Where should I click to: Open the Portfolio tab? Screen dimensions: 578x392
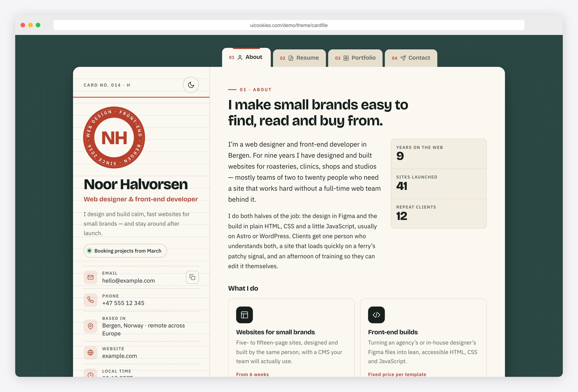tap(355, 58)
